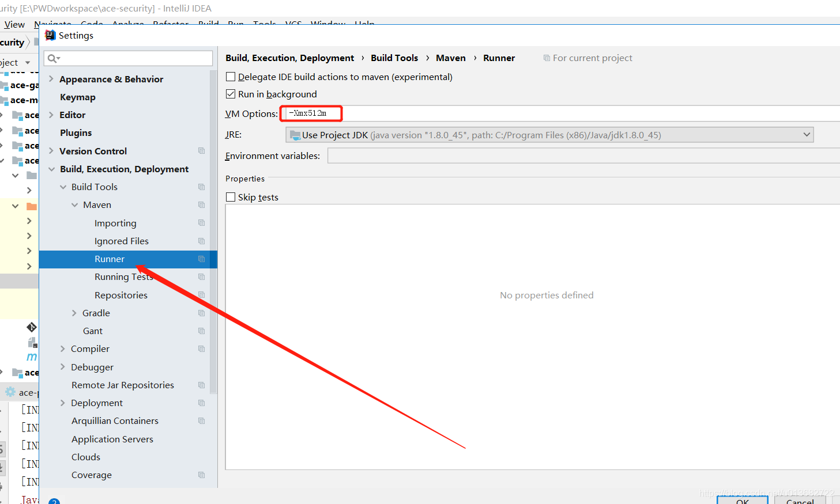Click the Cancel button
Screen dimensions: 840x504
[800, 500]
